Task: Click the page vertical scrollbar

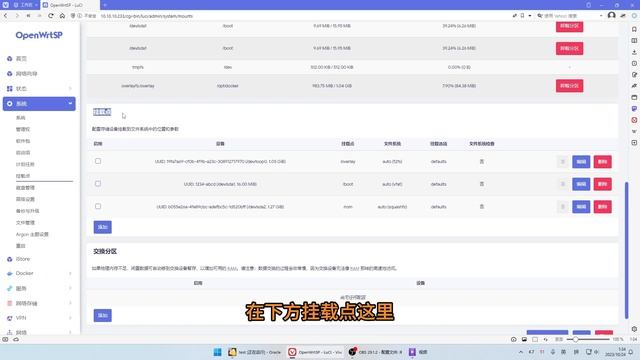Action: [626, 250]
